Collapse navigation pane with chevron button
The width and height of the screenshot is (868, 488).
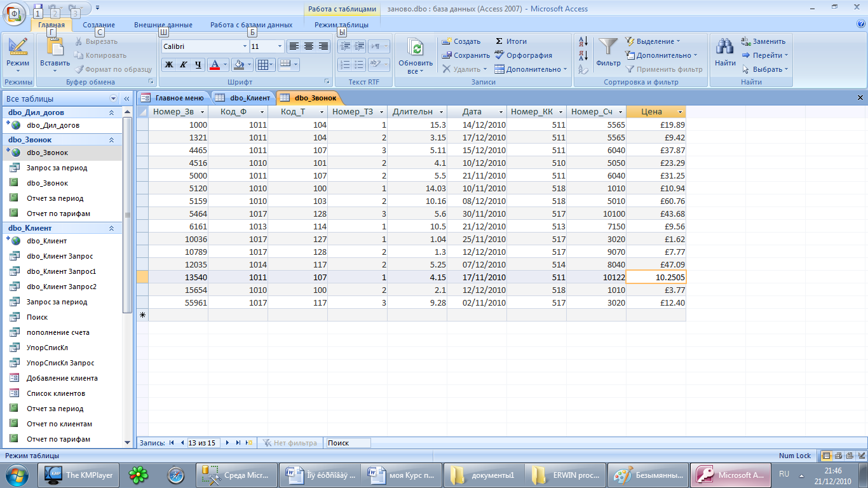click(126, 98)
